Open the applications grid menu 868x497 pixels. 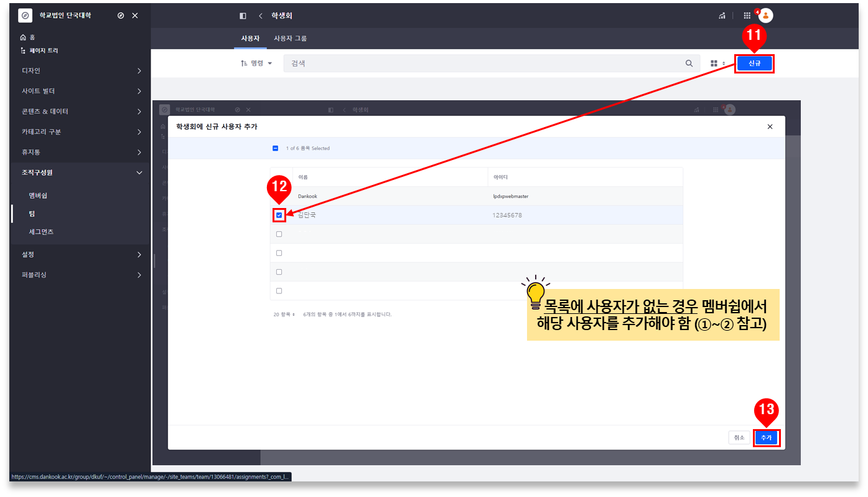(747, 16)
